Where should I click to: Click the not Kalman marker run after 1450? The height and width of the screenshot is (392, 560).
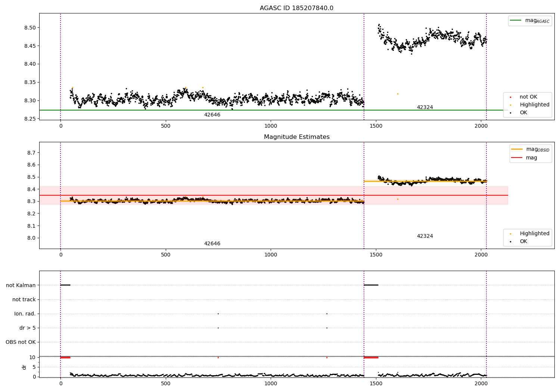[x=371, y=285]
